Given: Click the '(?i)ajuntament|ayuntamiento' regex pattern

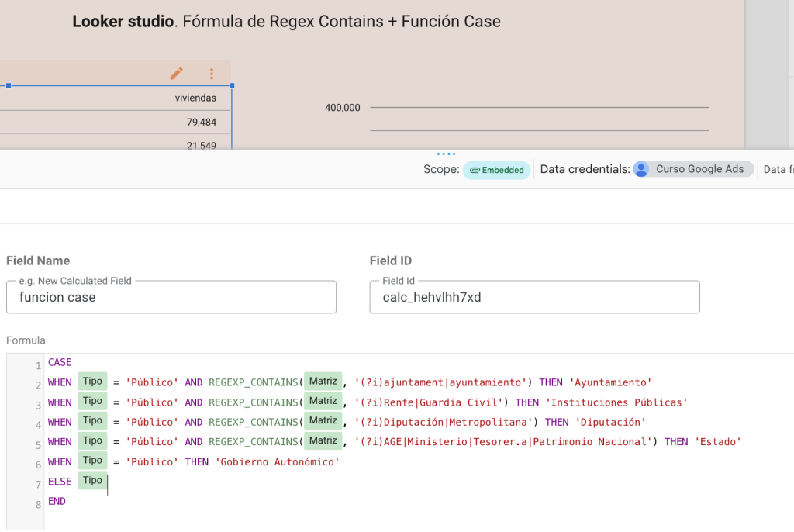Looking at the screenshot, I should (440, 382).
